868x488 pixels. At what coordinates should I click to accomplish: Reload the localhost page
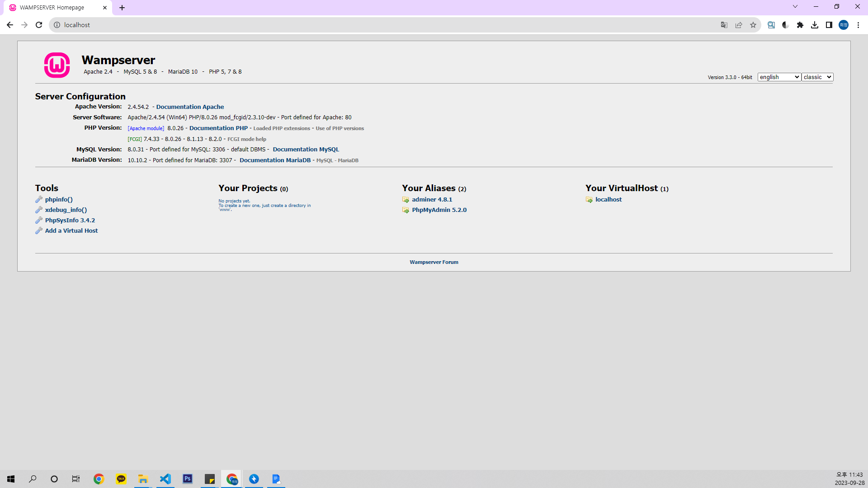tap(39, 25)
